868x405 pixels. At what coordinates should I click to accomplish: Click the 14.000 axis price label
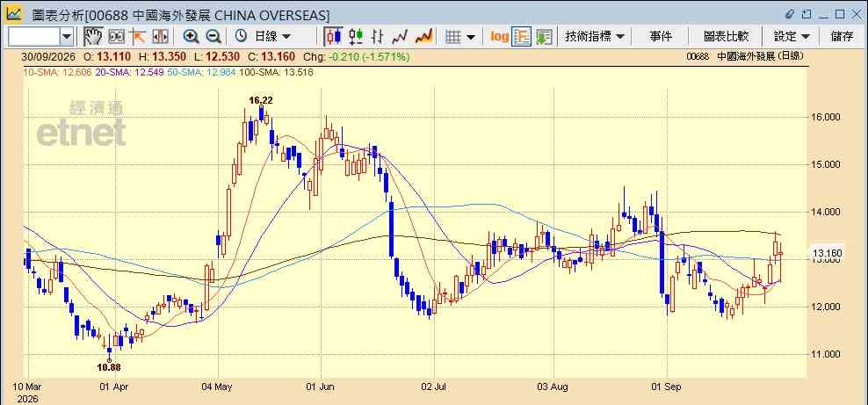click(x=826, y=212)
